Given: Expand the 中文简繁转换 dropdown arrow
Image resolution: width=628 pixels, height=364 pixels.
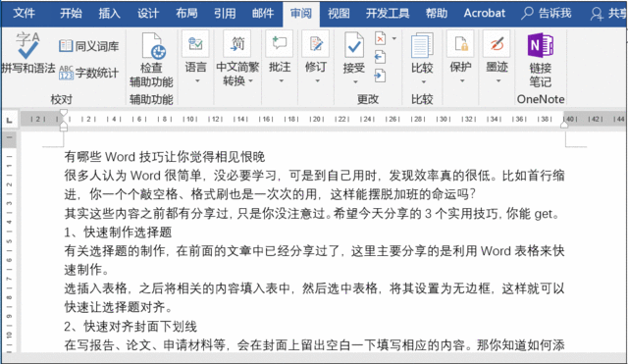Looking at the screenshot, I should click(x=251, y=80).
